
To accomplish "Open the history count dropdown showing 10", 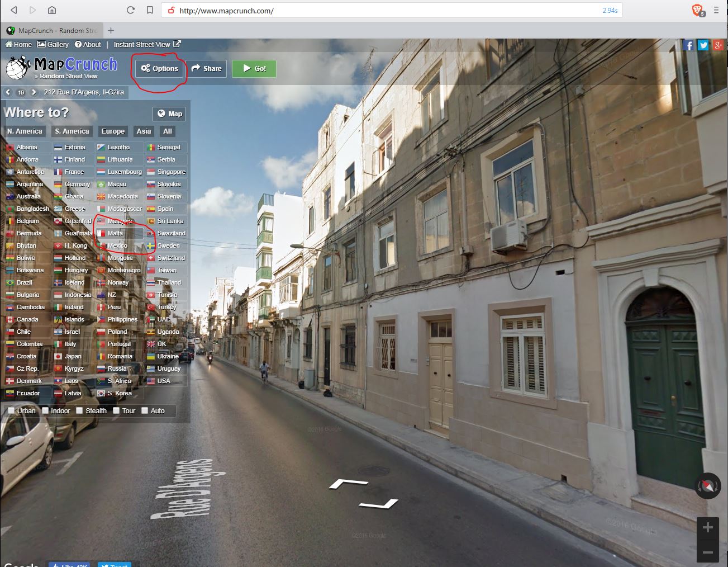I will (21, 92).
